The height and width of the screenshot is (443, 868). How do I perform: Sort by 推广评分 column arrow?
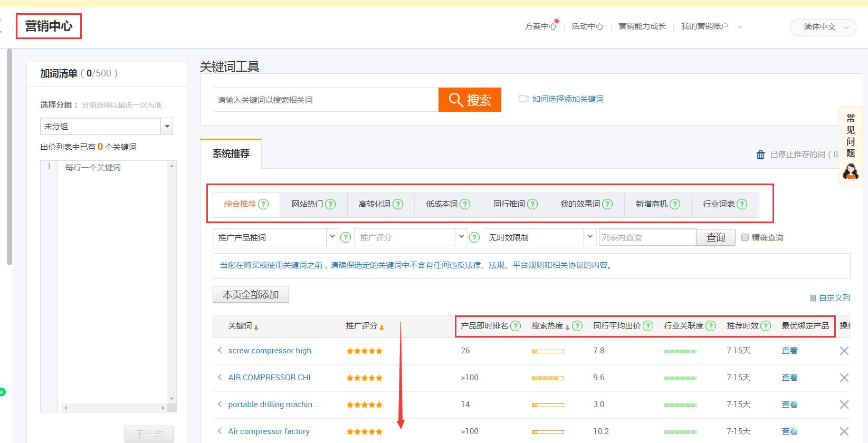(381, 328)
